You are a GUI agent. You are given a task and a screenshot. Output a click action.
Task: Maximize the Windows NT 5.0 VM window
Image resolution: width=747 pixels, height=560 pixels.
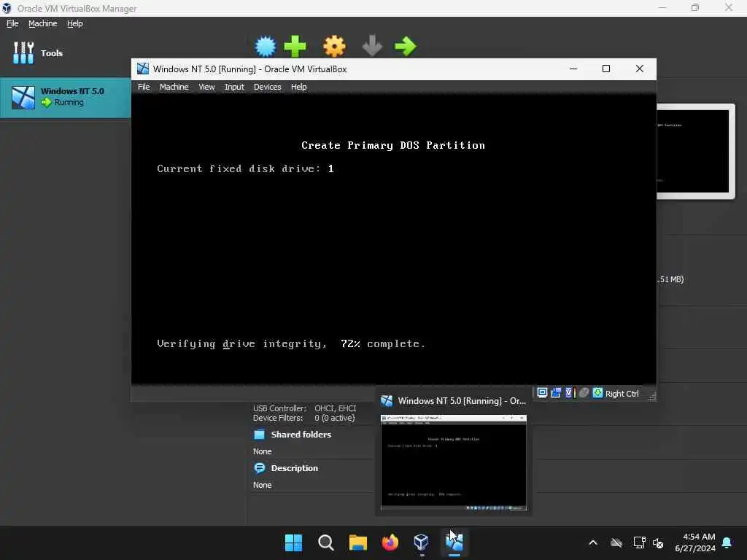(606, 69)
